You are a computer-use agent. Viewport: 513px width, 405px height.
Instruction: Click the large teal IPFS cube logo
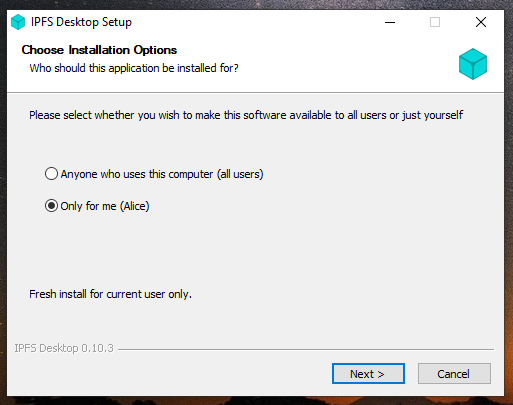[x=473, y=64]
